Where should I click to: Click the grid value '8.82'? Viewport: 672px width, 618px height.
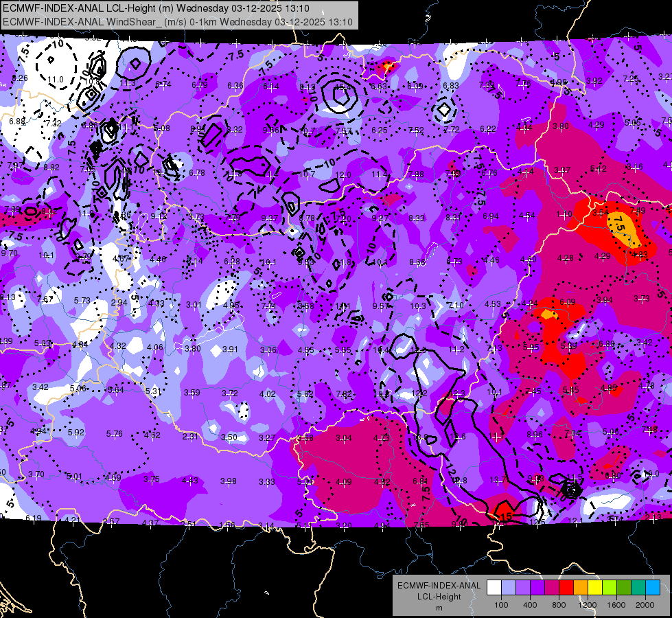51,168
